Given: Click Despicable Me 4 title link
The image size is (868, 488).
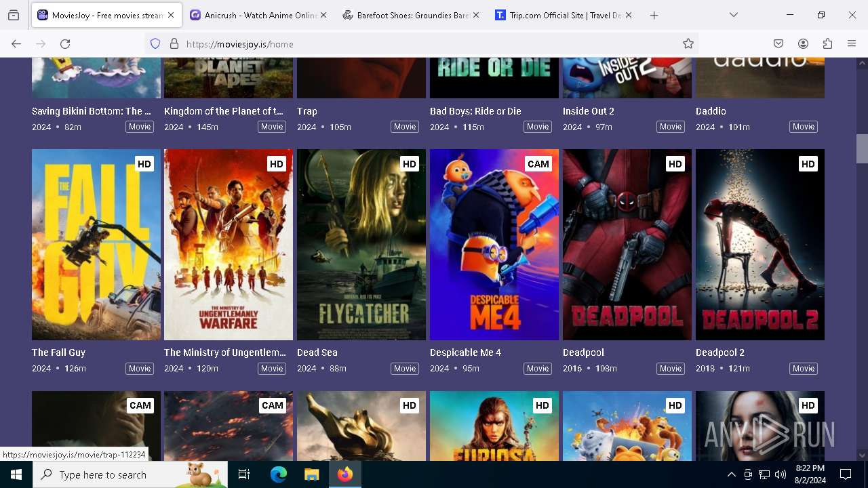Looking at the screenshot, I should point(465,352).
